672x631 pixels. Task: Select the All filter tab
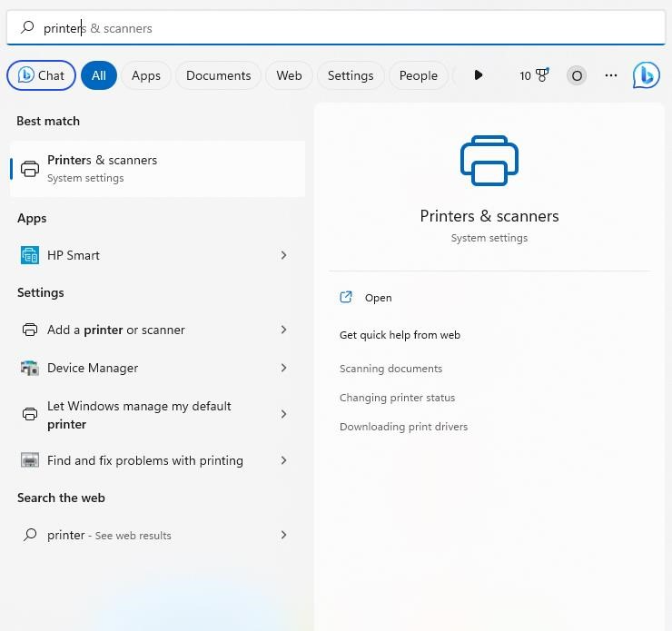tap(99, 75)
